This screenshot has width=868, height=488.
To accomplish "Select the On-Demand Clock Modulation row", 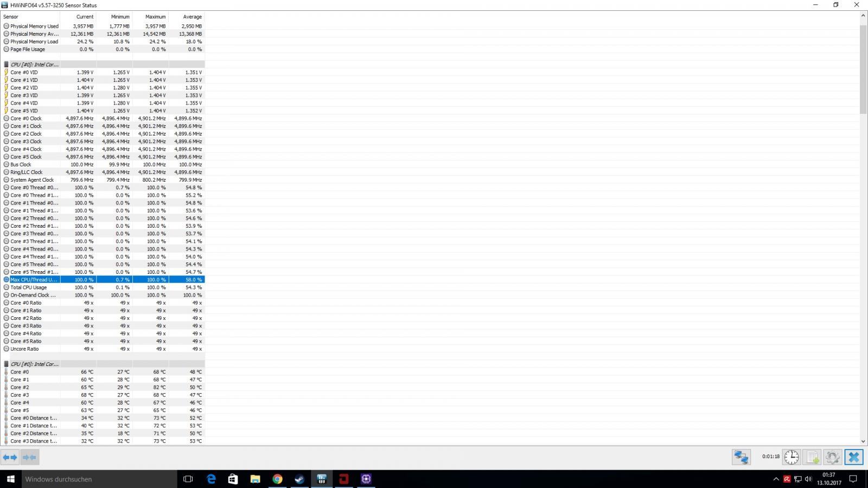I will pyautogui.click(x=103, y=295).
